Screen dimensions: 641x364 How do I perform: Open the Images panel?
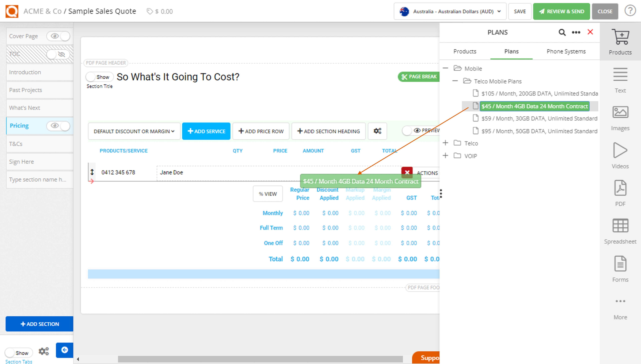(620, 112)
